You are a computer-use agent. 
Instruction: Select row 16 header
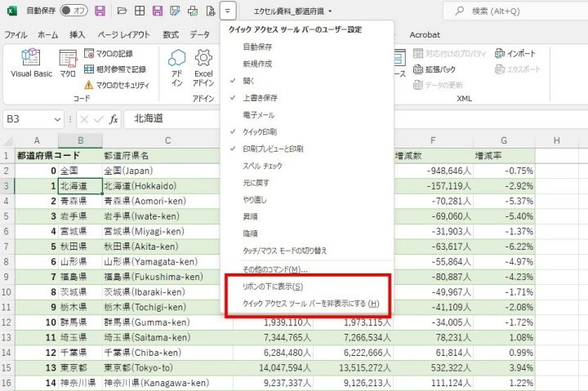[x=7, y=383]
